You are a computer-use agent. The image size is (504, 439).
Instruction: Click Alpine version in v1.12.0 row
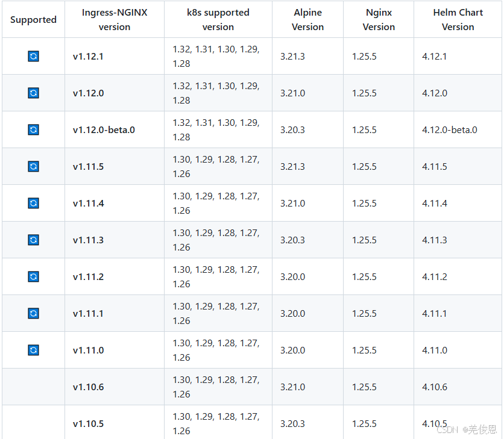coord(292,93)
